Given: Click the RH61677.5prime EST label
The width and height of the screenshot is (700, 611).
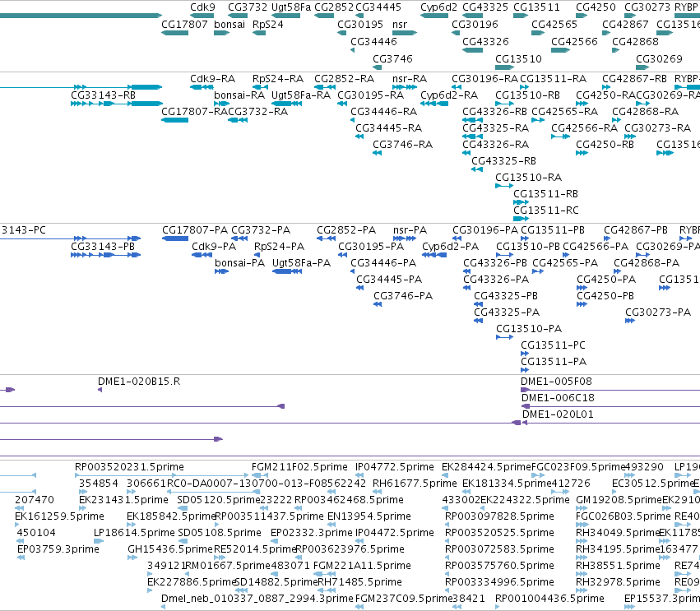Looking at the screenshot, I should point(415,484).
